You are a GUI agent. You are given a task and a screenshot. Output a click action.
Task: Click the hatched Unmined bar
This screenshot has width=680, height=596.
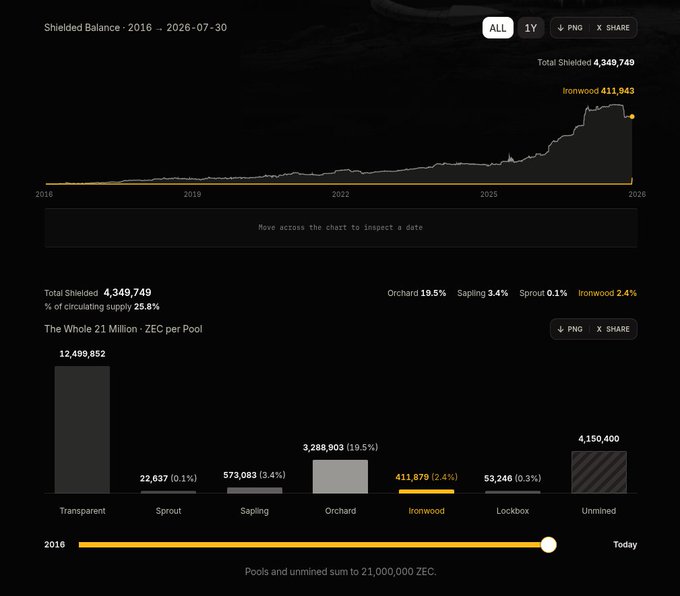click(x=599, y=472)
